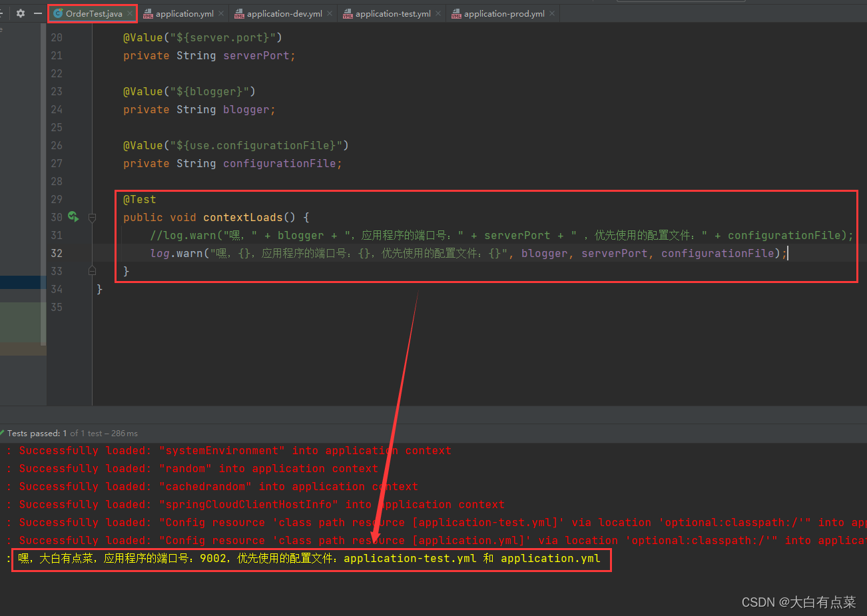Click the fold end marker at line 33
The height and width of the screenshot is (616, 867).
(93, 271)
